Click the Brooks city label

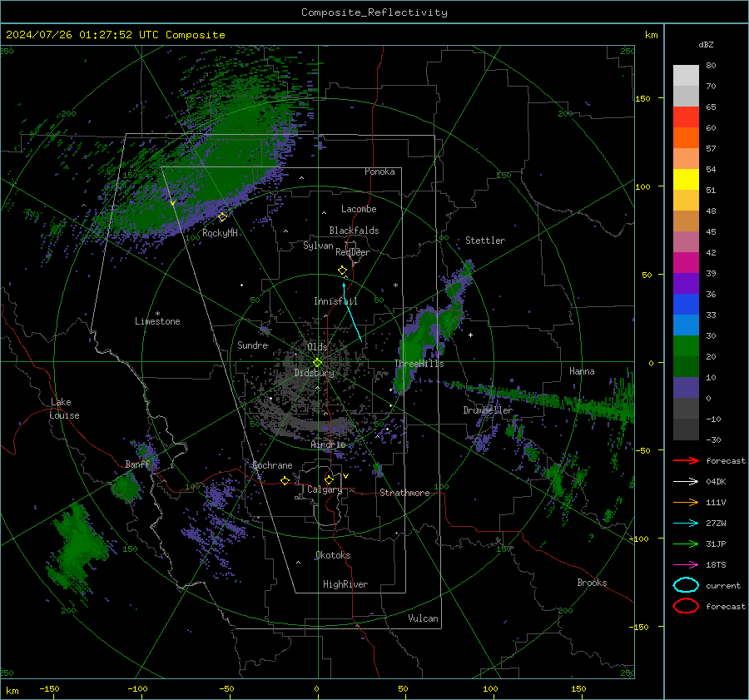(592, 583)
